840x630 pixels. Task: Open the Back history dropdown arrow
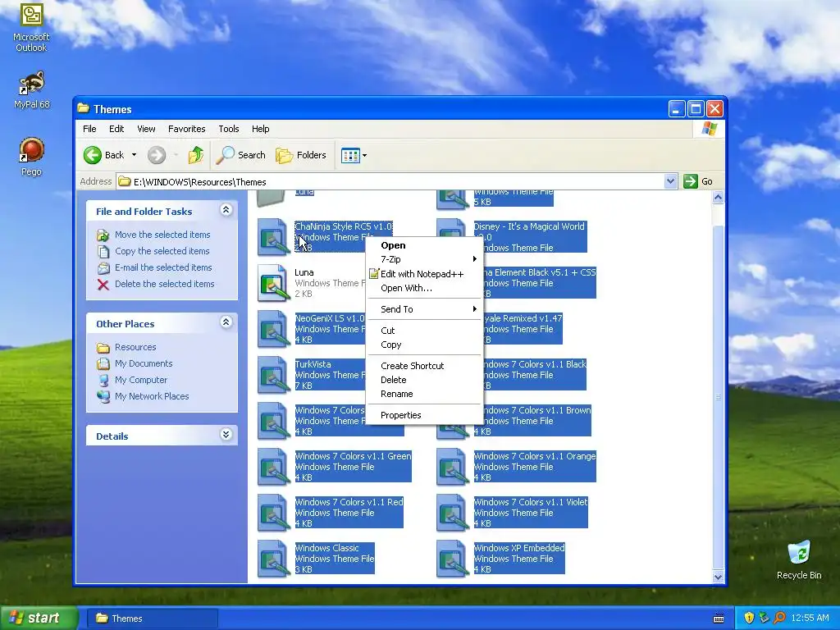[134, 155]
